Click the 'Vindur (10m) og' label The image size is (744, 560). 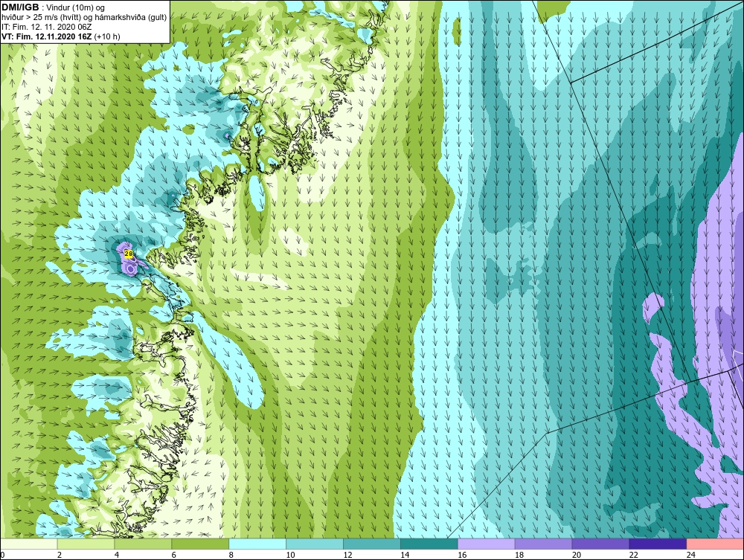pos(75,7)
